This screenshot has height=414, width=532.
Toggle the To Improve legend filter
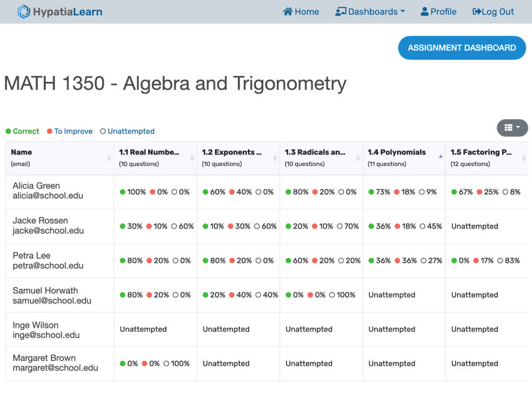(69, 131)
